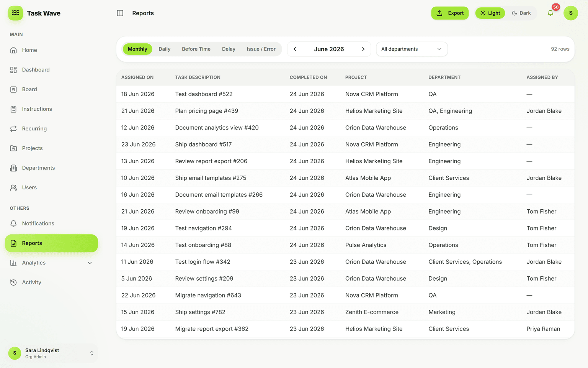Switch to Light theme

point(490,13)
